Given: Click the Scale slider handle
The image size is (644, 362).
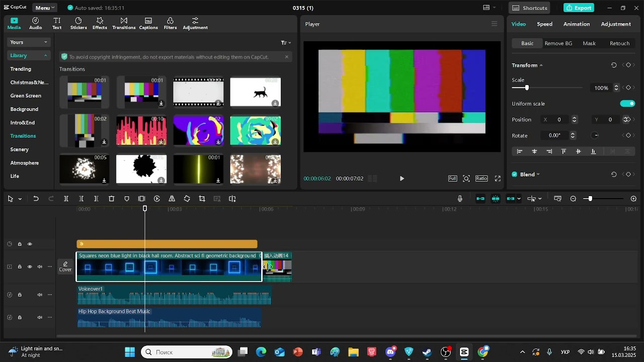Looking at the screenshot, I should pos(527,88).
